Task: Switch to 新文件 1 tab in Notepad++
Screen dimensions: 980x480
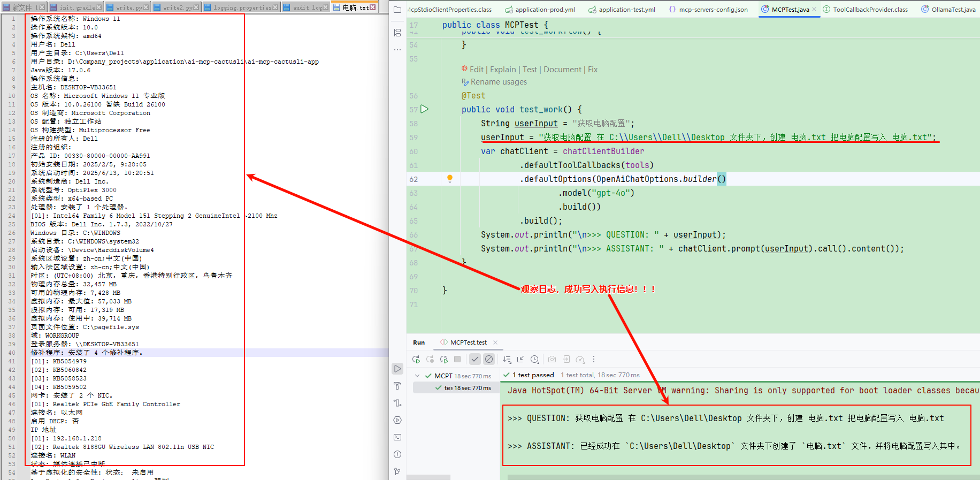Action: pos(25,7)
